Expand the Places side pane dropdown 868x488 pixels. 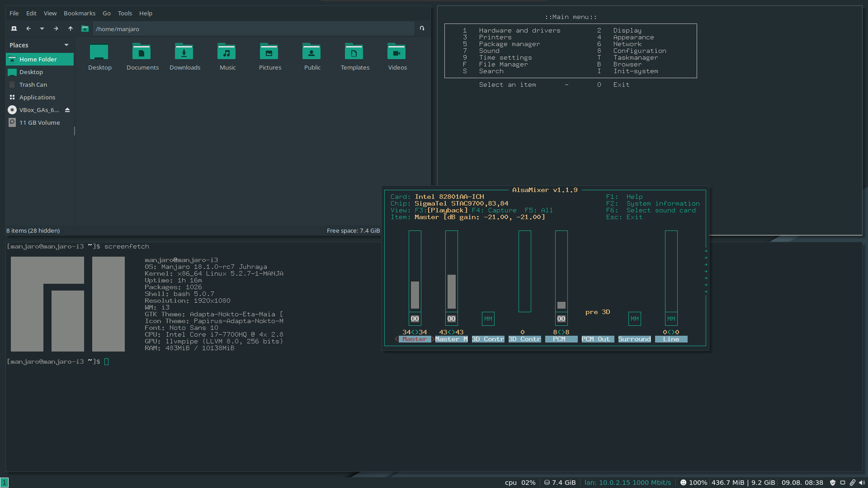(66, 45)
